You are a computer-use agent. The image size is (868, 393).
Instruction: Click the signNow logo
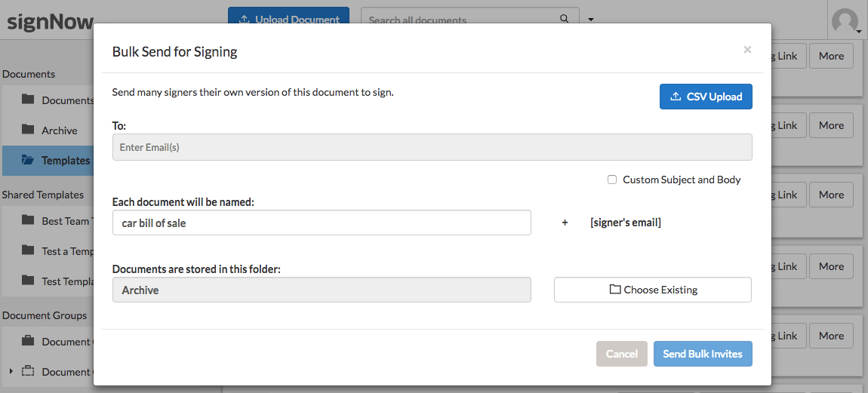click(x=50, y=21)
